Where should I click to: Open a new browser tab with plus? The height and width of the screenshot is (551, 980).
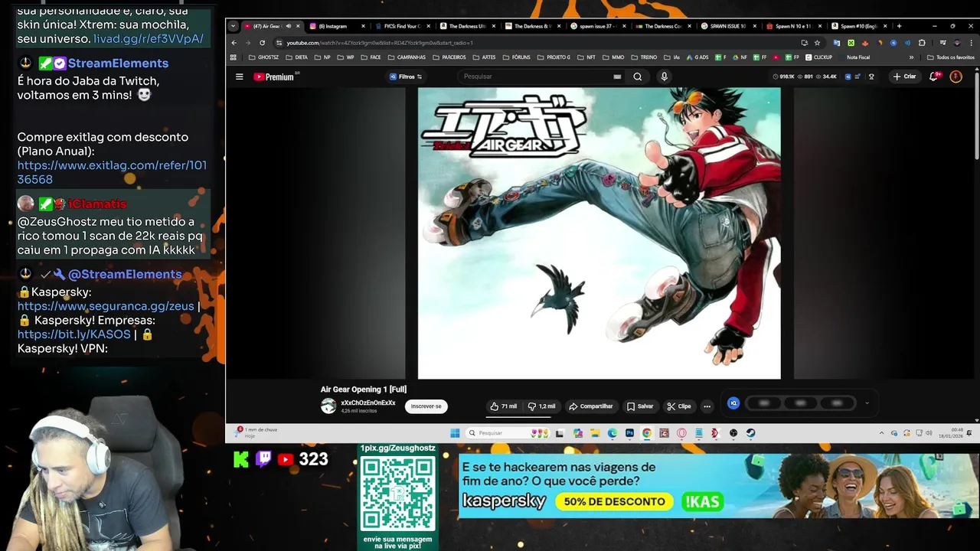[899, 26]
